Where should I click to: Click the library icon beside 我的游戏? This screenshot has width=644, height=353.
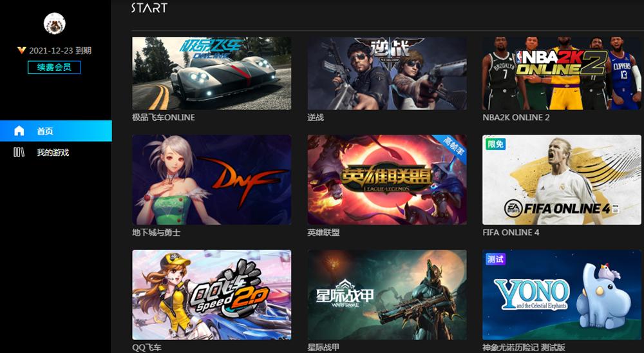click(19, 153)
